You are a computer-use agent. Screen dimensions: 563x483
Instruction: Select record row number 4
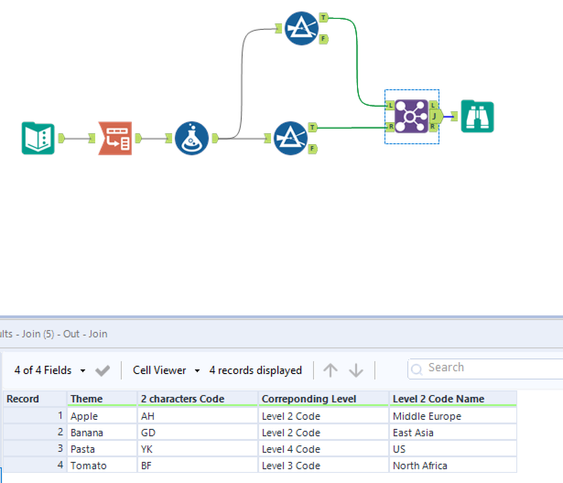pyautogui.click(x=35, y=466)
